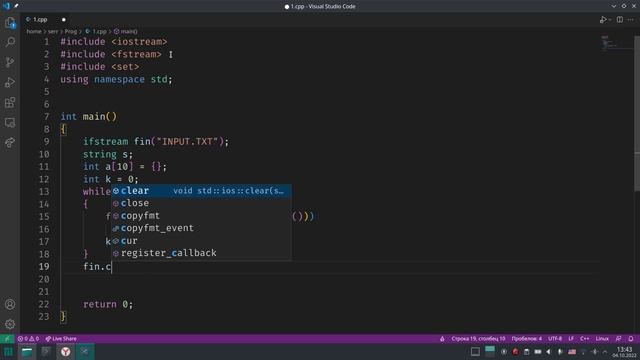The width and height of the screenshot is (640, 360).
Task: Open the taskbar clock 13:43
Action: coord(624,352)
